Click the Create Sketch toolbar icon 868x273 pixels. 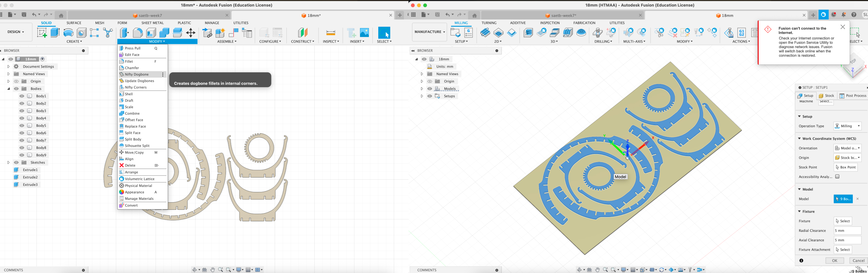pyautogui.click(x=42, y=33)
